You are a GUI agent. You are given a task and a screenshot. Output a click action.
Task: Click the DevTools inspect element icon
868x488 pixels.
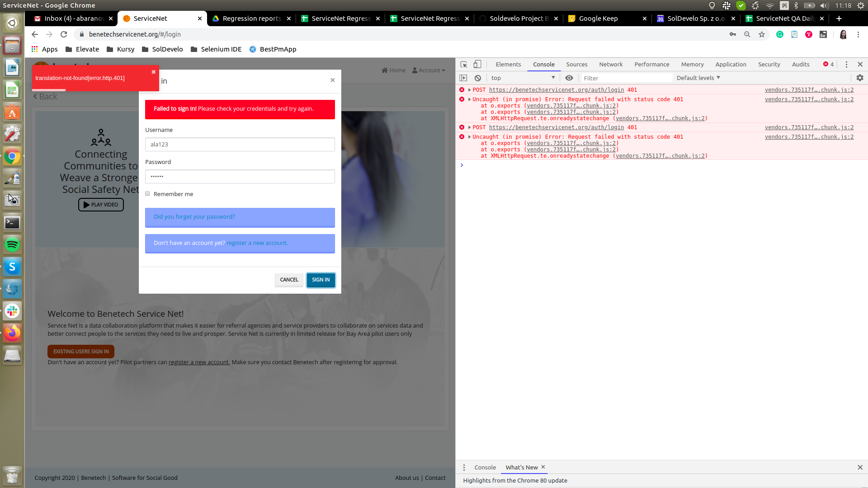pyautogui.click(x=464, y=64)
